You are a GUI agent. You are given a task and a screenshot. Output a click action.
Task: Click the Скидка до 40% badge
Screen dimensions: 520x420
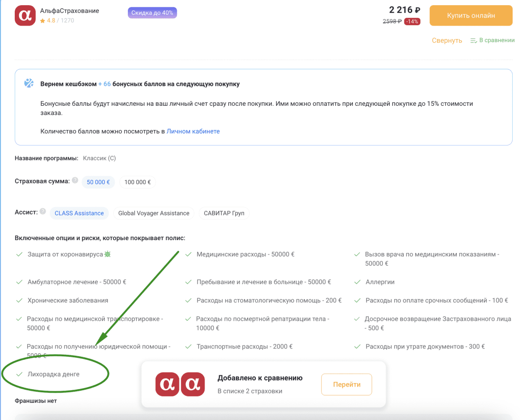152,13
